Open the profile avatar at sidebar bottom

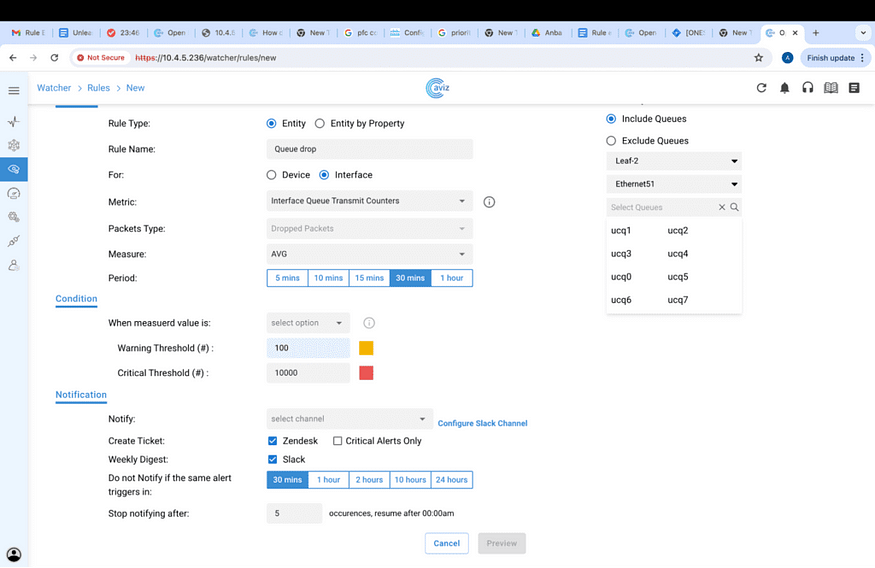click(14, 555)
